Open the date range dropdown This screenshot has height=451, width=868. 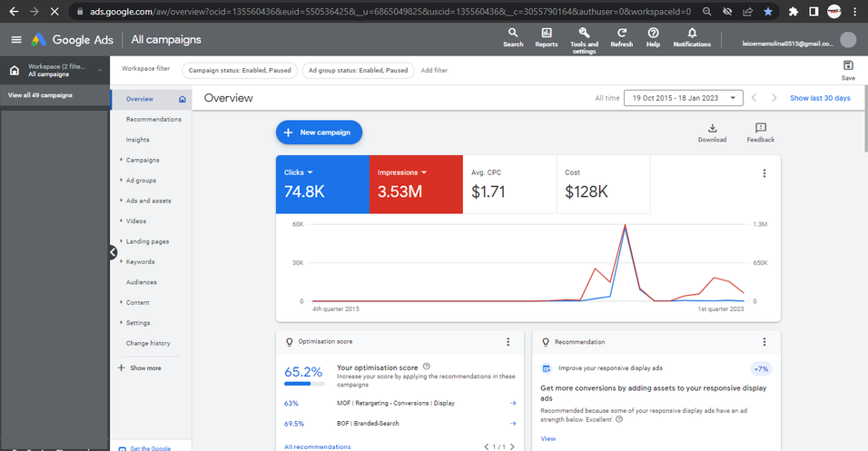683,98
